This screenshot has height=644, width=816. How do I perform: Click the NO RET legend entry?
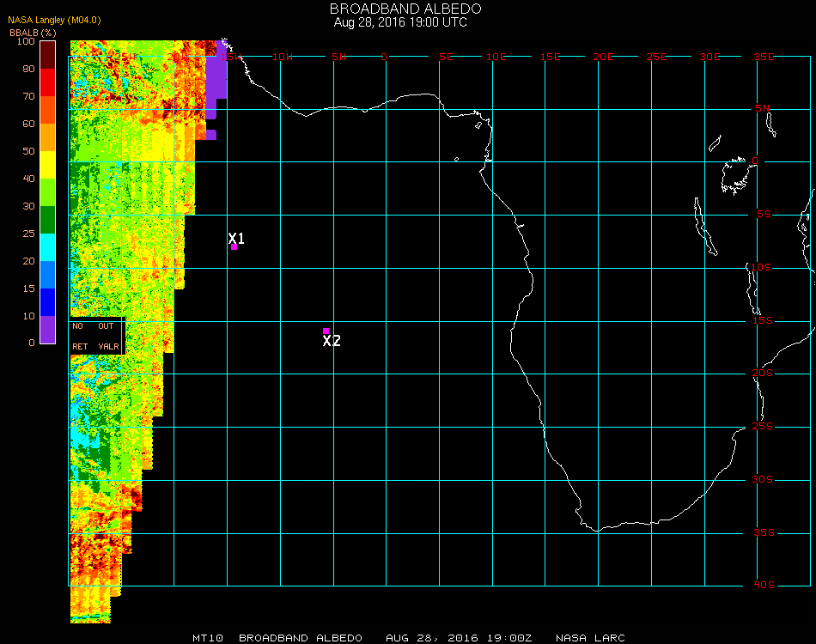click(80, 337)
